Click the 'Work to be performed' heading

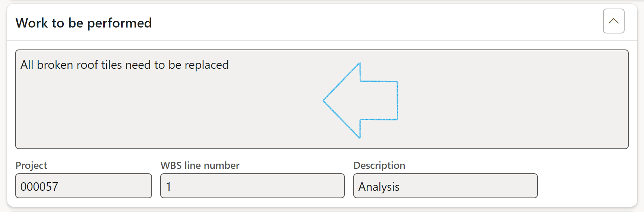pyautogui.click(x=83, y=23)
